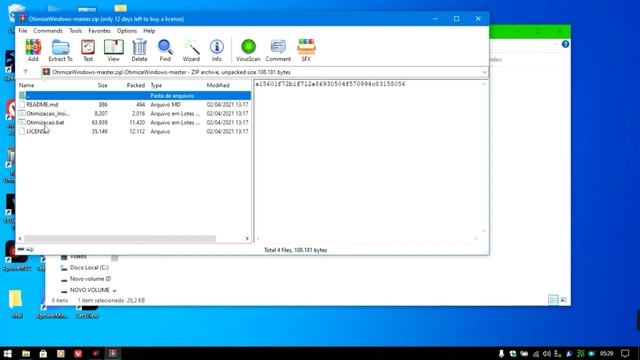Image resolution: width=640 pixels, height=360 pixels.
Task: Click the archive path address field
Action: 264,72
